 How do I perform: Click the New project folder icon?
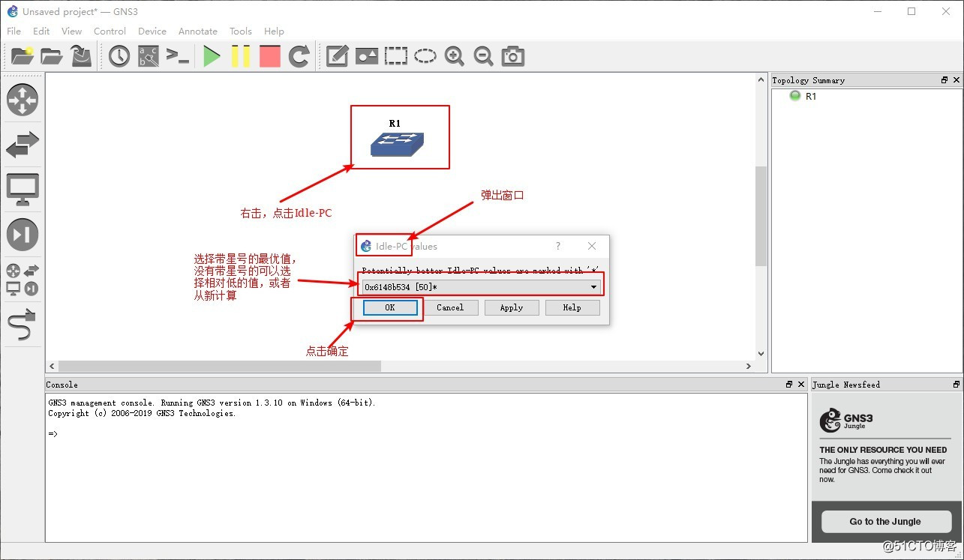[23, 56]
